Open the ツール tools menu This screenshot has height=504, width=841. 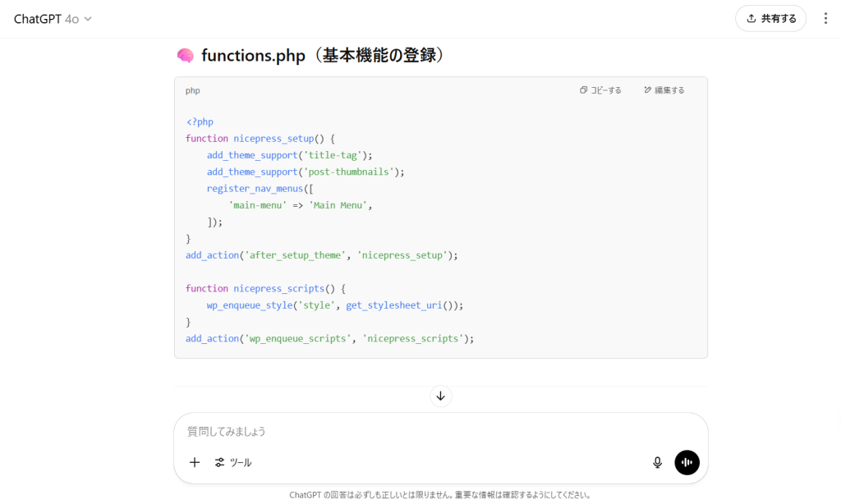tap(233, 463)
